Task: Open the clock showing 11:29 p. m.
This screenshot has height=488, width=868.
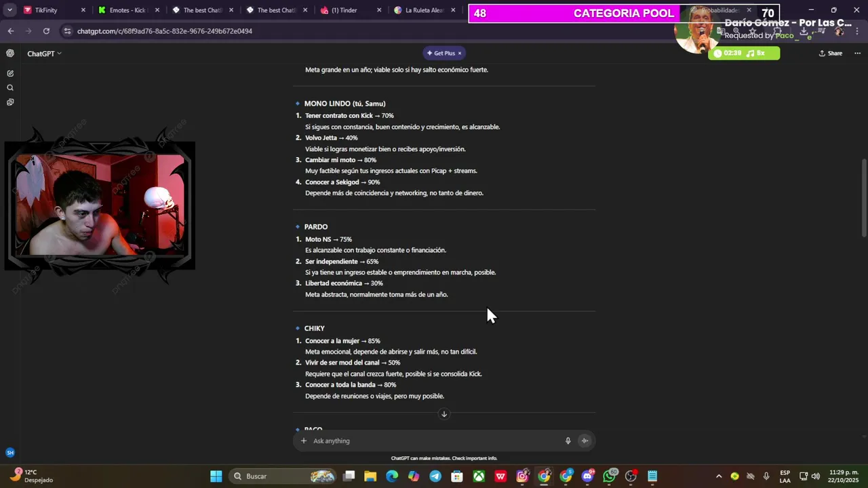Action: 844,476
